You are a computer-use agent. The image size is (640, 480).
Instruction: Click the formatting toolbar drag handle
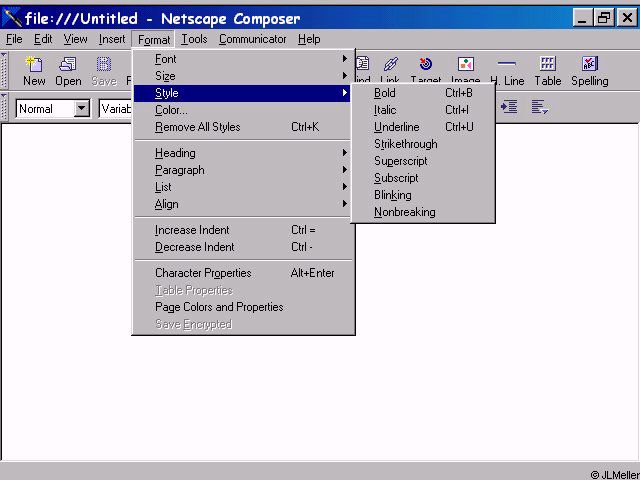tap(4, 107)
